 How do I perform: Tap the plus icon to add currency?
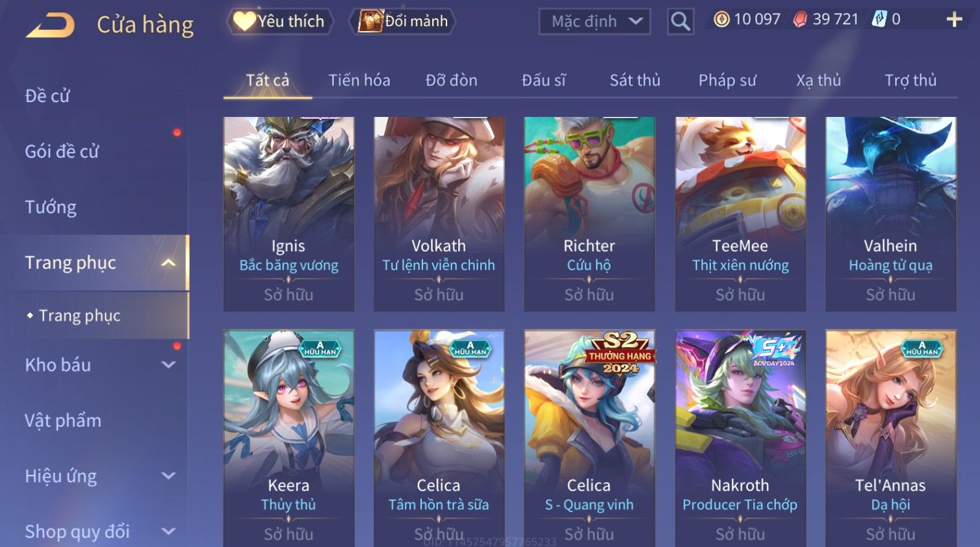[x=954, y=19]
